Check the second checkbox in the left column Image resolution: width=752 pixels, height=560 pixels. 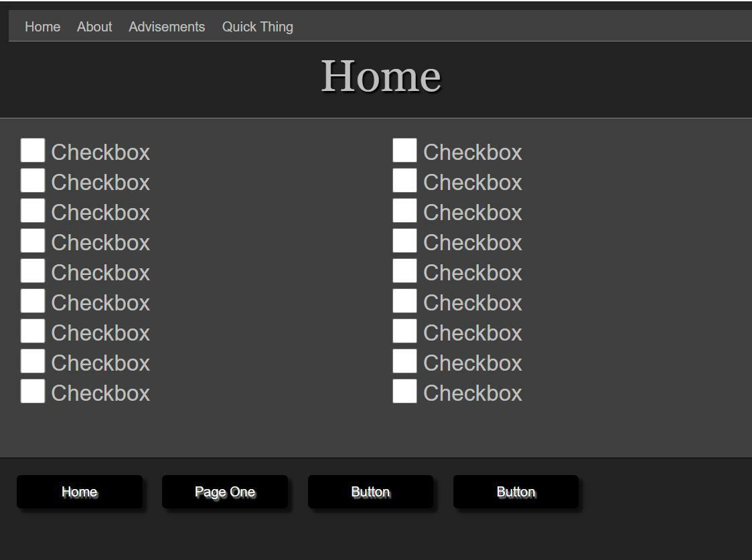click(x=32, y=181)
